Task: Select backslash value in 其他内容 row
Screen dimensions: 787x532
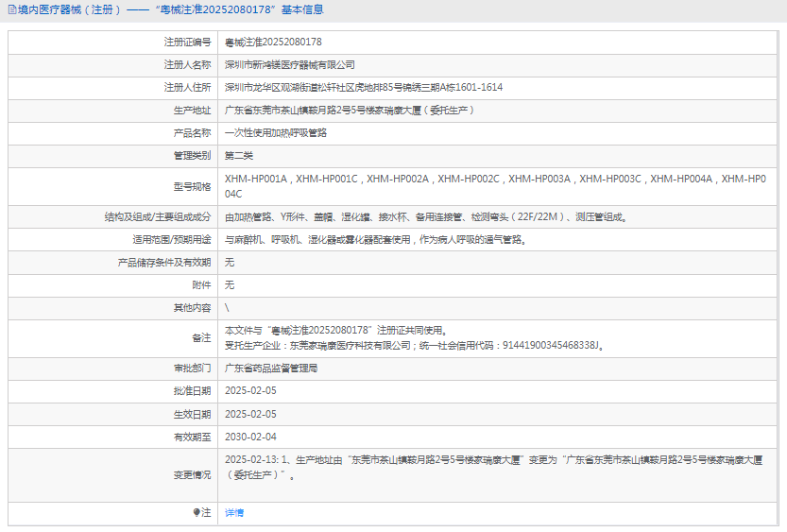Action: tap(227, 308)
